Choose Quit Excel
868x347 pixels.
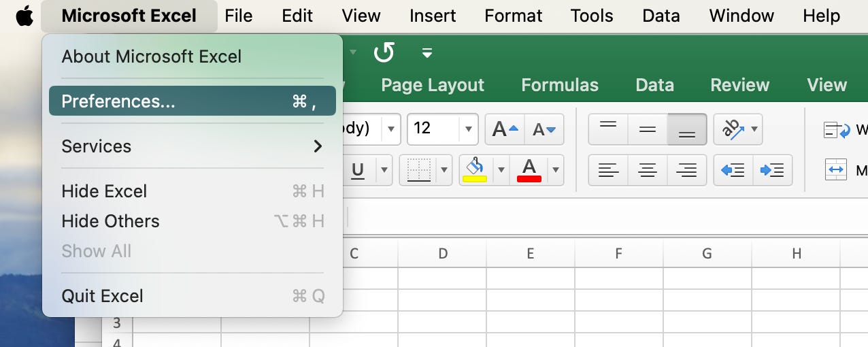point(193,296)
